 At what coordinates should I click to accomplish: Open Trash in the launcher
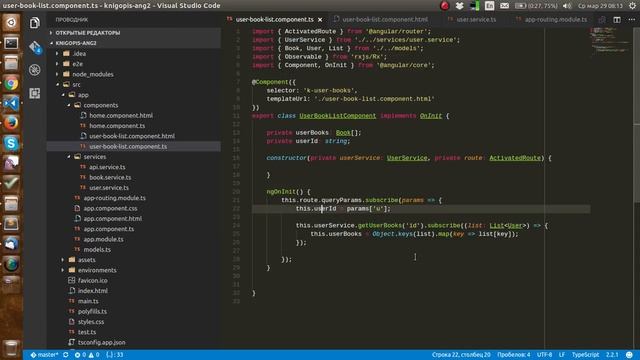(11, 348)
